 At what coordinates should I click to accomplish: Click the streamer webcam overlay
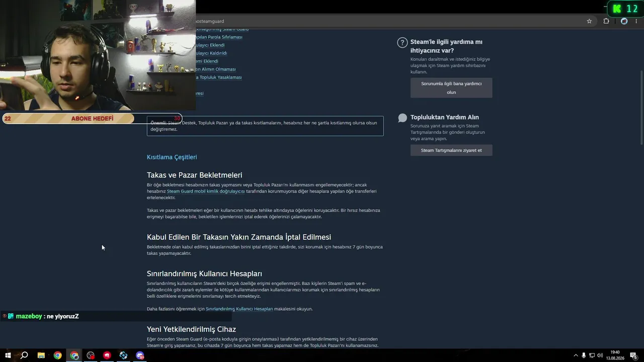(98, 55)
